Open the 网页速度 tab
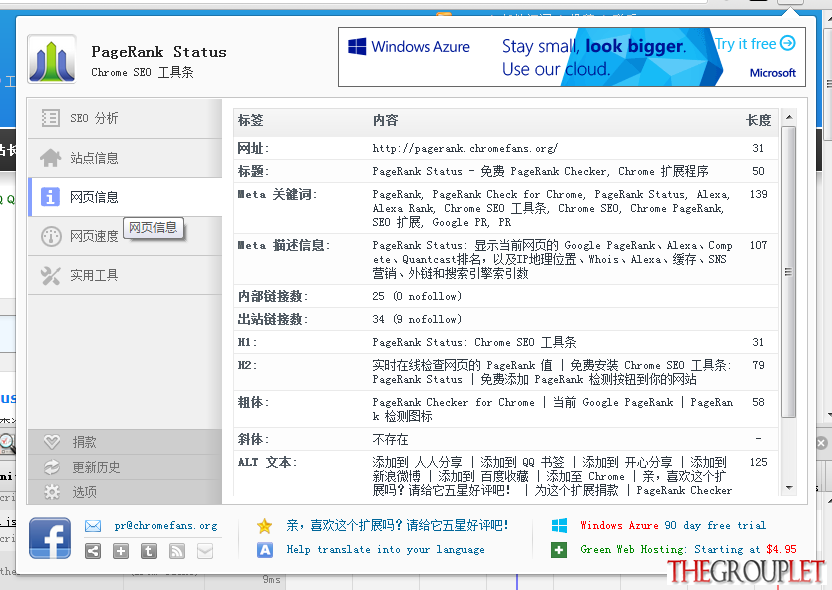The image size is (832, 590). [x=125, y=236]
